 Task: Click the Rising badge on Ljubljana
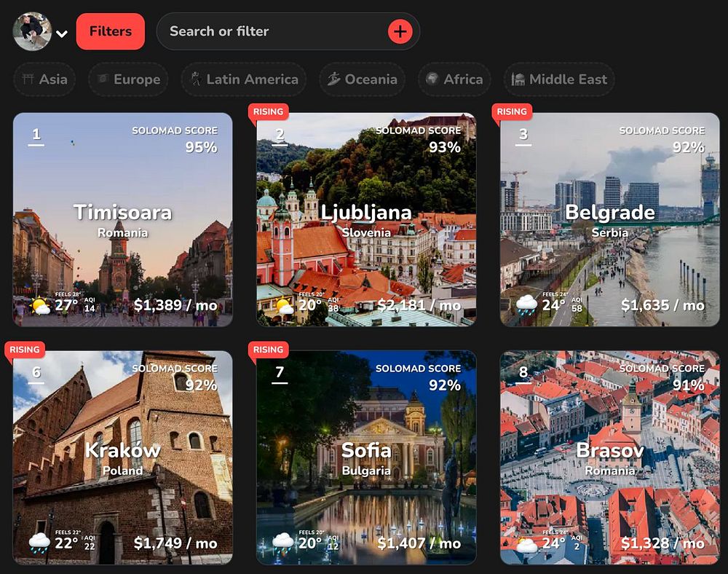(268, 111)
